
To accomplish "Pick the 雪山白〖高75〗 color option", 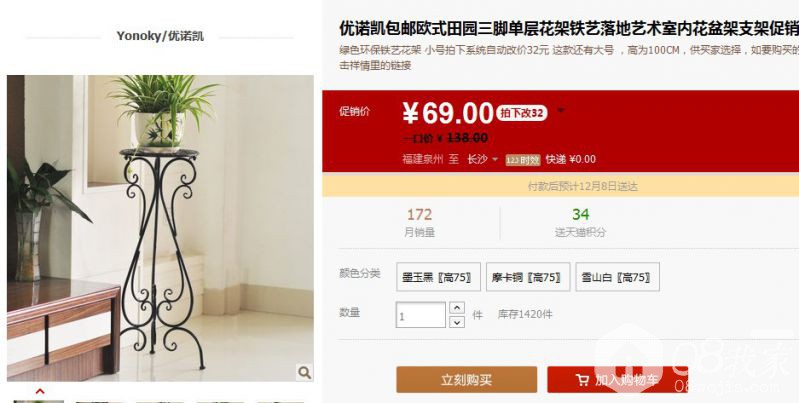I will tap(618, 277).
